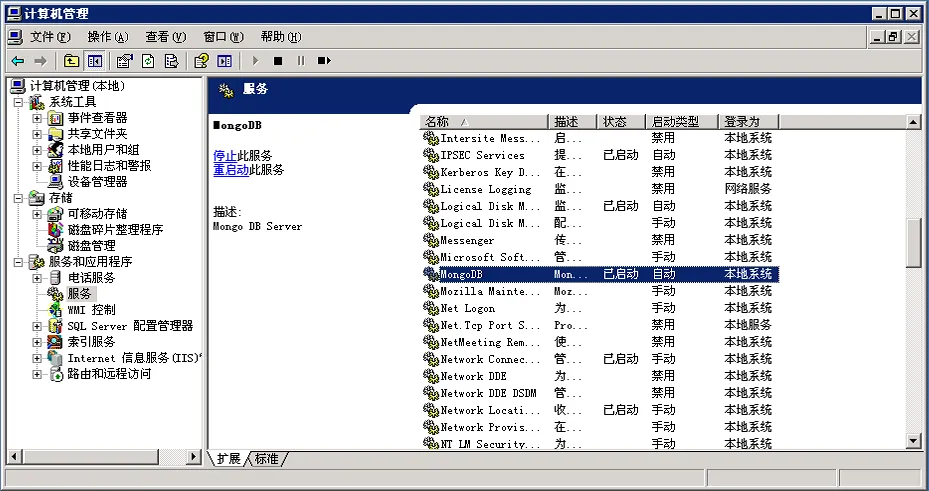
Task: Click the 本地用户和组 icon
Action: [x=55, y=150]
